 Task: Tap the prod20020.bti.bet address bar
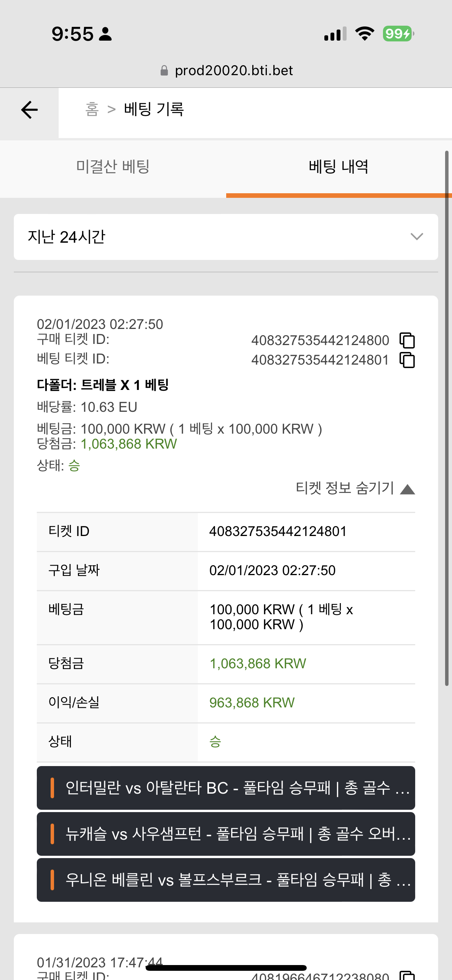(226, 71)
